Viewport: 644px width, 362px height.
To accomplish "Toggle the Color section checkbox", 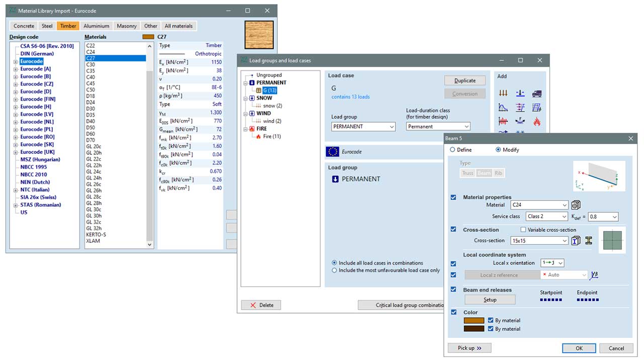I will (x=454, y=312).
